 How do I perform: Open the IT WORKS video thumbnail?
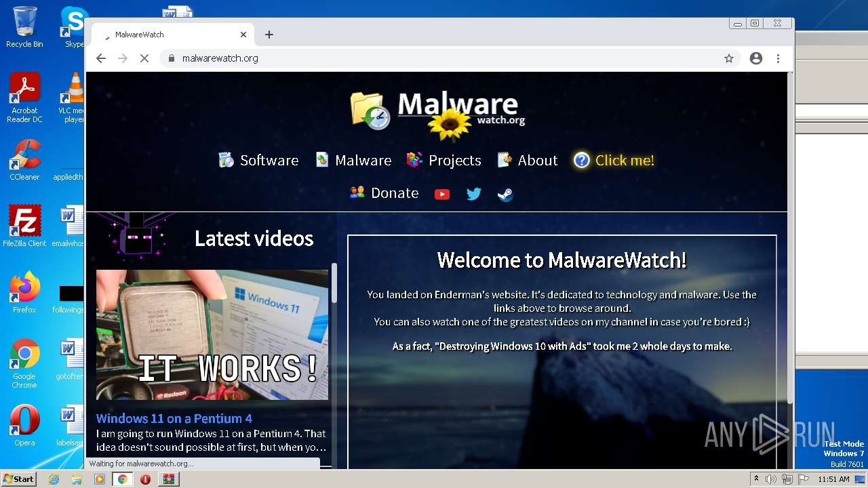212,335
